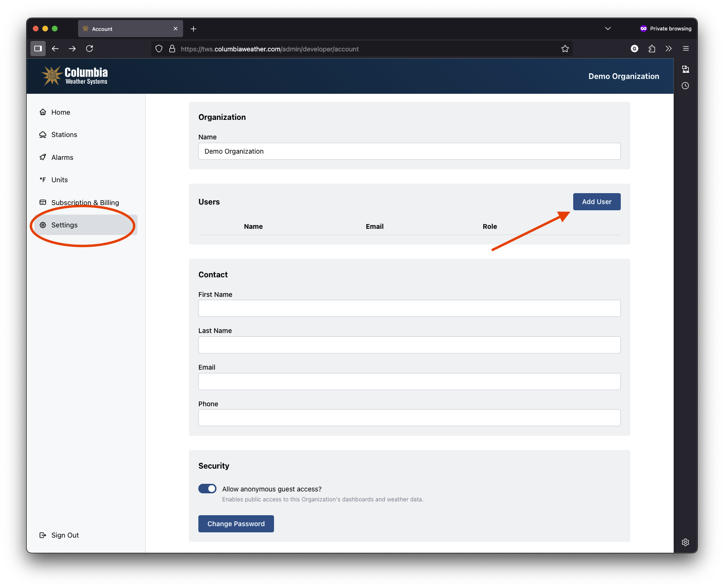Click the Add User button
Image resolution: width=724 pixels, height=588 pixels.
(597, 202)
